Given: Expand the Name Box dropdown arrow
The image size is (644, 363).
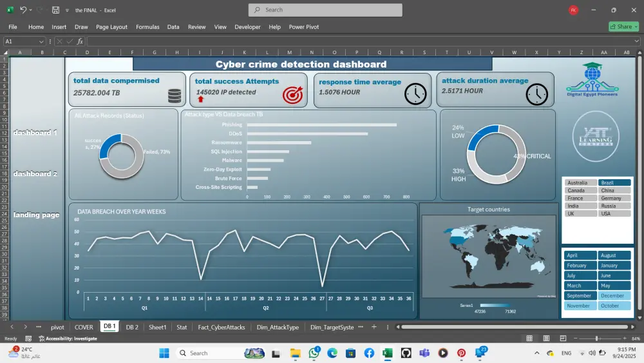Looking at the screenshot, I should 41,41.
